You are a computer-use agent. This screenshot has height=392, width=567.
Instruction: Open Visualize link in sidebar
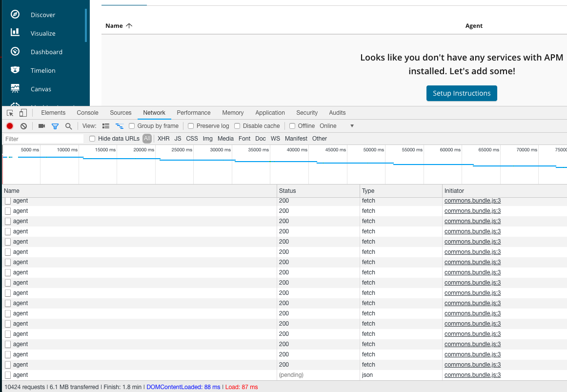[x=43, y=33]
